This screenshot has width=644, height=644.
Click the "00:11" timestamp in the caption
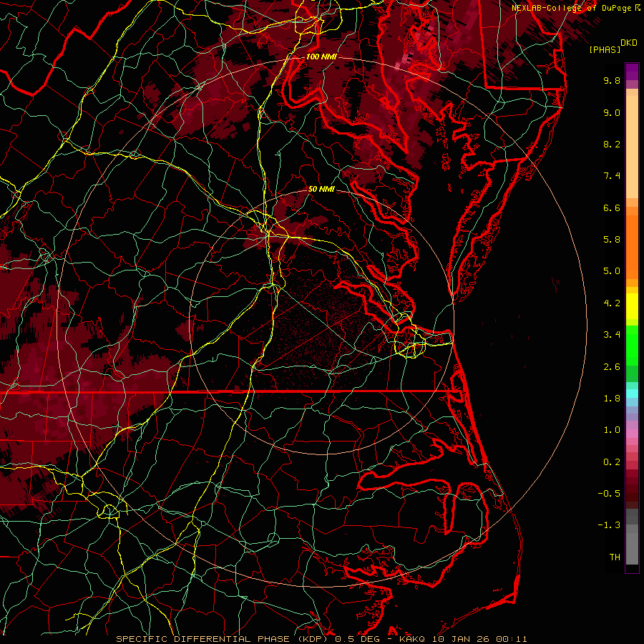click(512, 639)
